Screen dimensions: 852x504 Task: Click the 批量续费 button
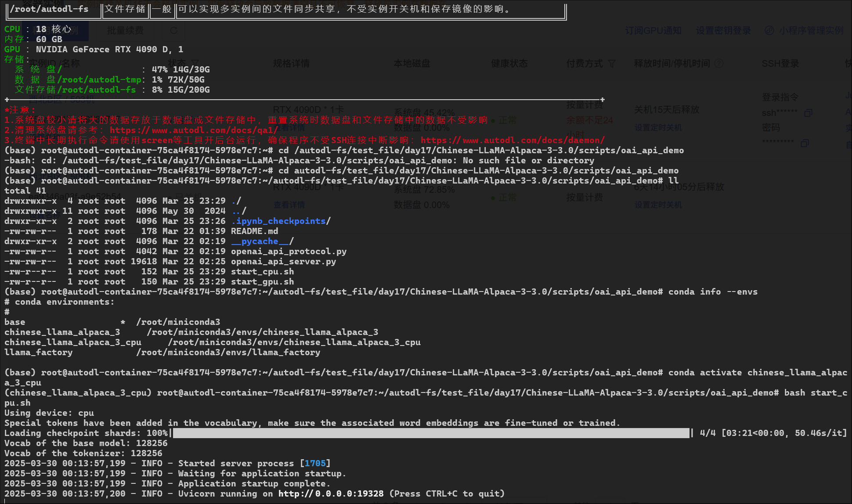coord(125,30)
